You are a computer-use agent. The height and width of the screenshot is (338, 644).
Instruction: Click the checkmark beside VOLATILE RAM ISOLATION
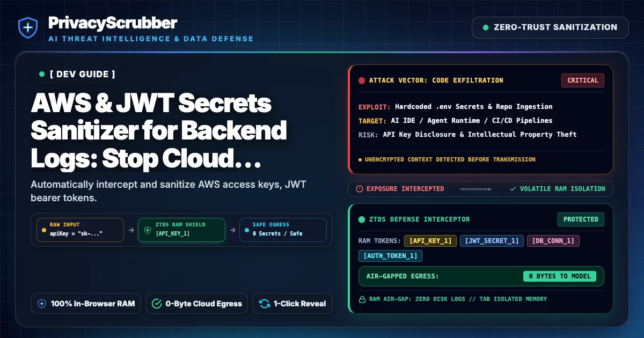tap(513, 189)
